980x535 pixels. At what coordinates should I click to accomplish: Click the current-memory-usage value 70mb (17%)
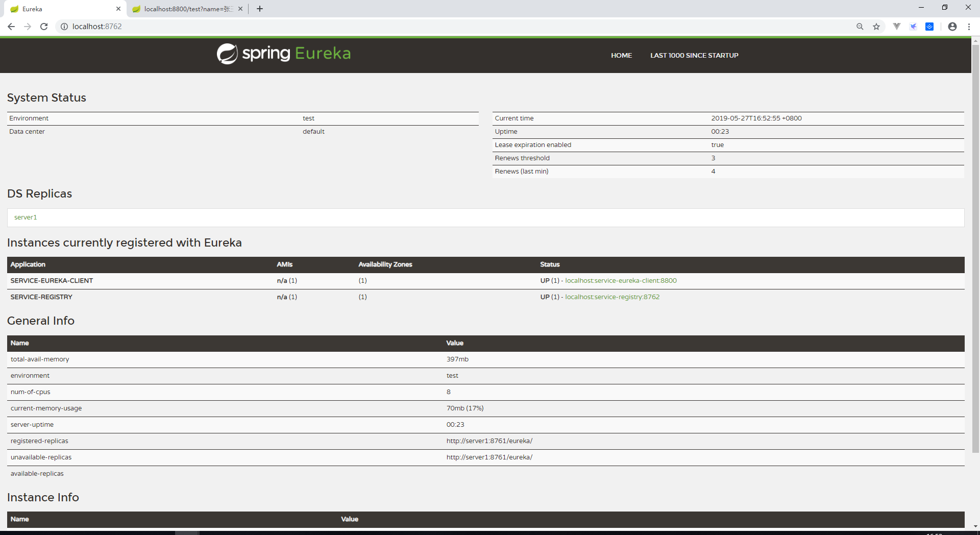click(x=465, y=408)
